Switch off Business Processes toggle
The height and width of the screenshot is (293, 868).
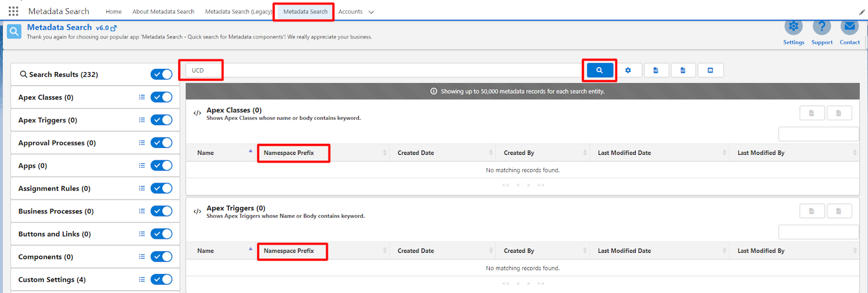click(161, 211)
